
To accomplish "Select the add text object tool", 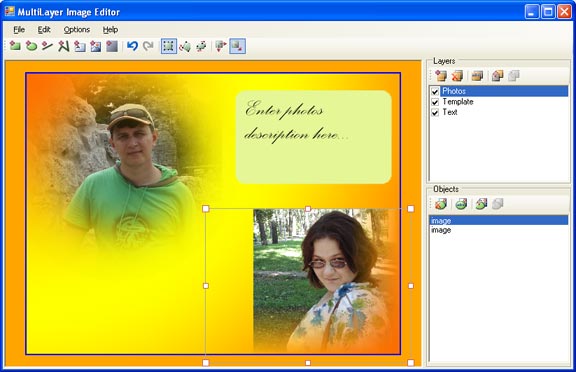I will coord(80,46).
